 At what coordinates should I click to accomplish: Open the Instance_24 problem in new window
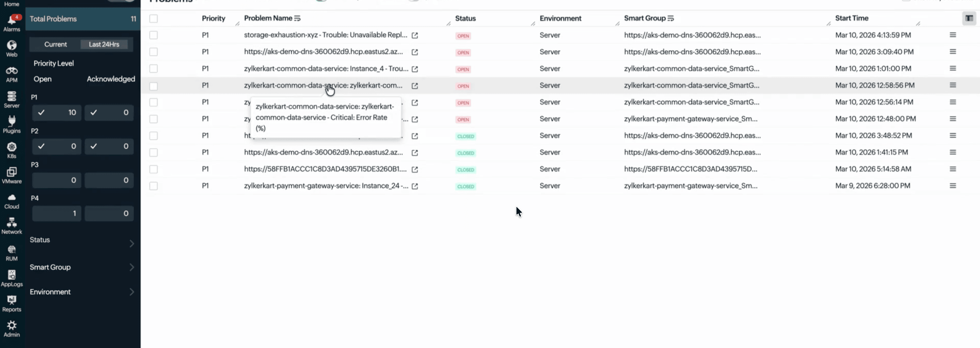[x=415, y=186]
